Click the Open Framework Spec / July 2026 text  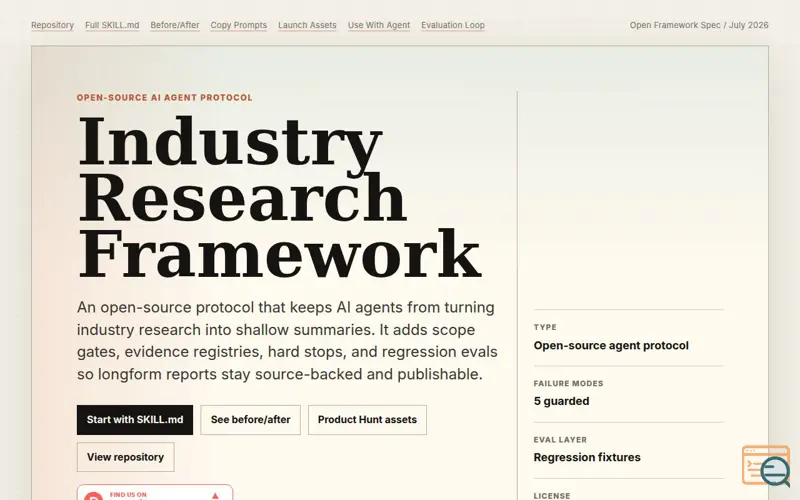(x=699, y=25)
